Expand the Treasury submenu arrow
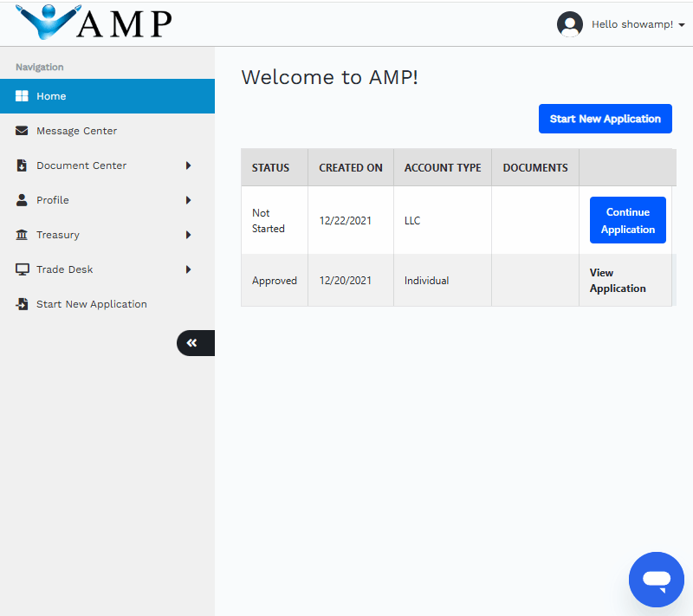The height and width of the screenshot is (616, 693). tap(188, 235)
